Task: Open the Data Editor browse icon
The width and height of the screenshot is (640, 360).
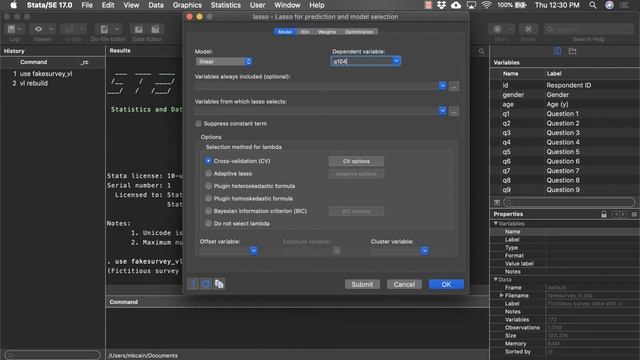Action: pyautogui.click(x=156, y=29)
